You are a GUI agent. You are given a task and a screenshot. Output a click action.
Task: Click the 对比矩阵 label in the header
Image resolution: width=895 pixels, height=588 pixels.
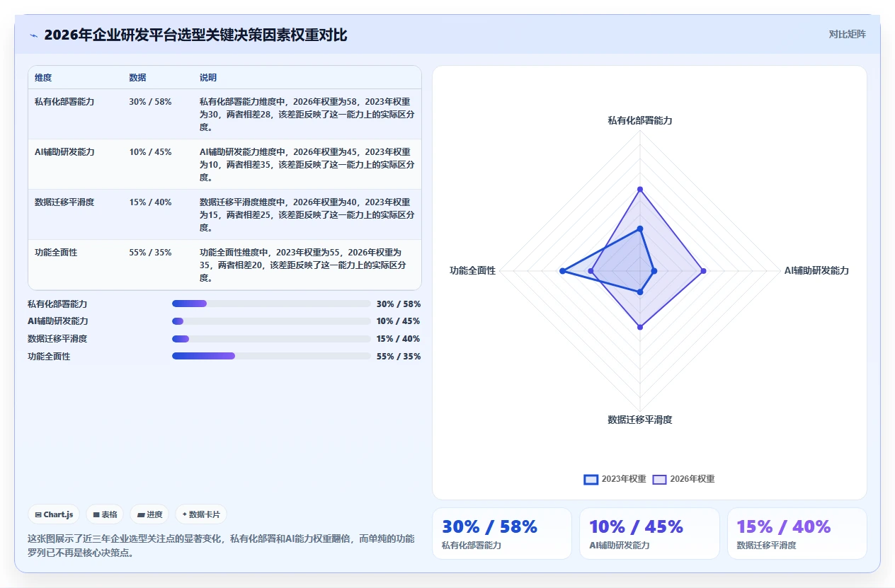[x=848, y=34]
